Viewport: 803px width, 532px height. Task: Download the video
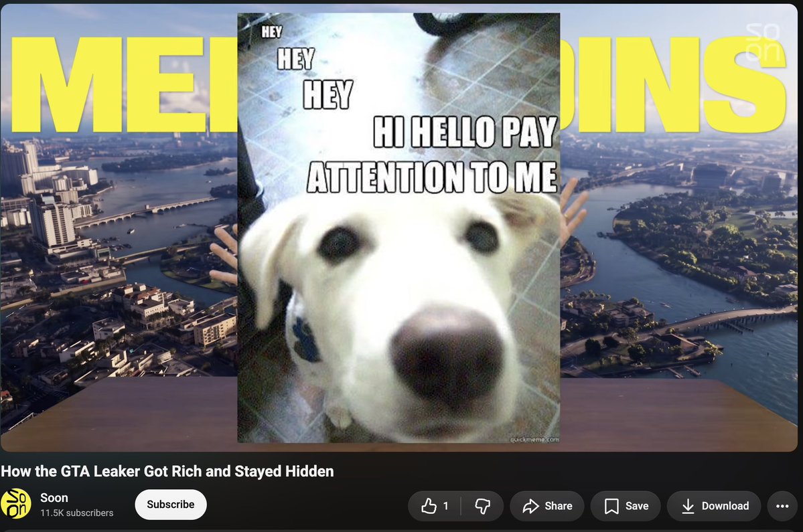pos(714,506)
